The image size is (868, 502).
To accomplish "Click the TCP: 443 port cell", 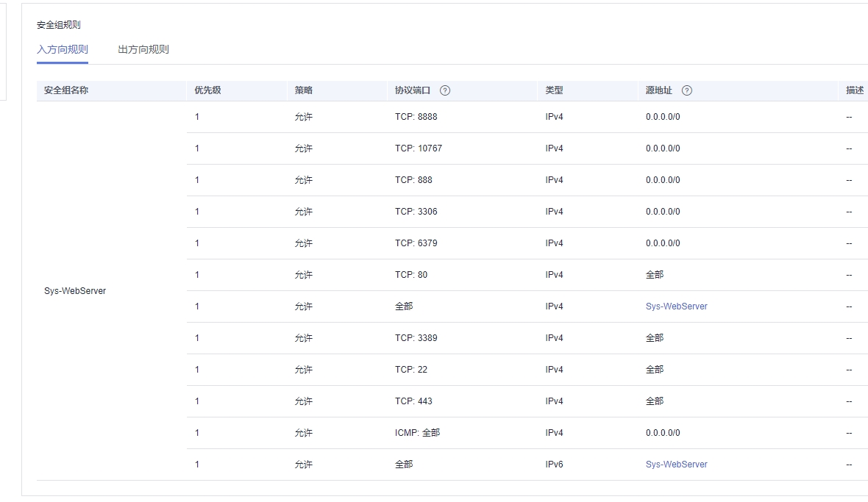I will tap(413, 401).
